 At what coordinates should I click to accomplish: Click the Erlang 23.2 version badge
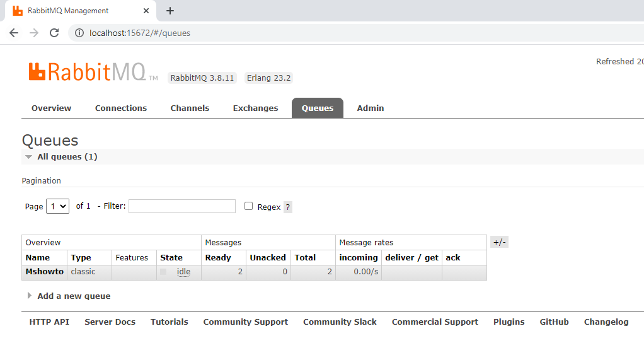[268, 78]
